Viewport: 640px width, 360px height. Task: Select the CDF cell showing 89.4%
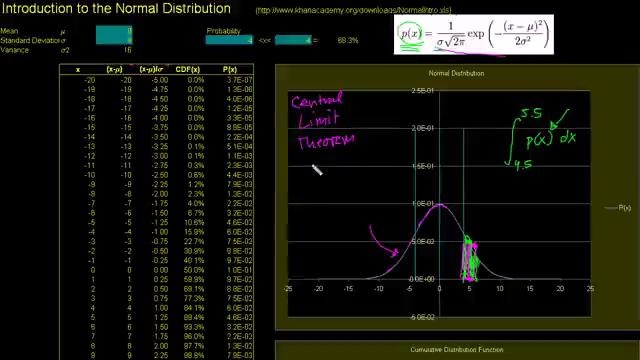(194, 318)
